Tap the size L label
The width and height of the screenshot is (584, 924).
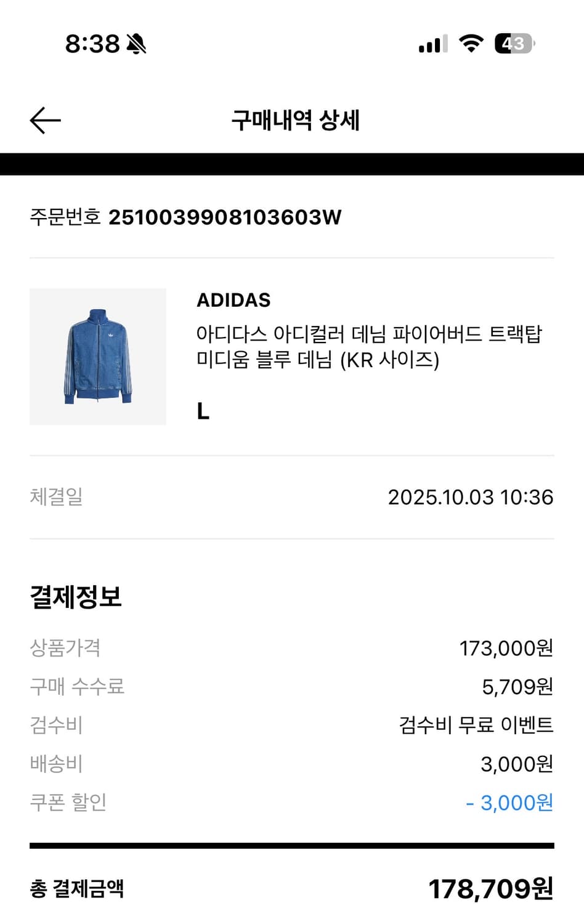coord(203,411)
